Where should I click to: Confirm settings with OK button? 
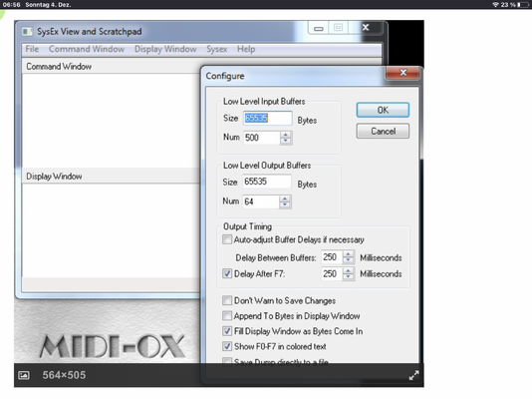(383, 110)
